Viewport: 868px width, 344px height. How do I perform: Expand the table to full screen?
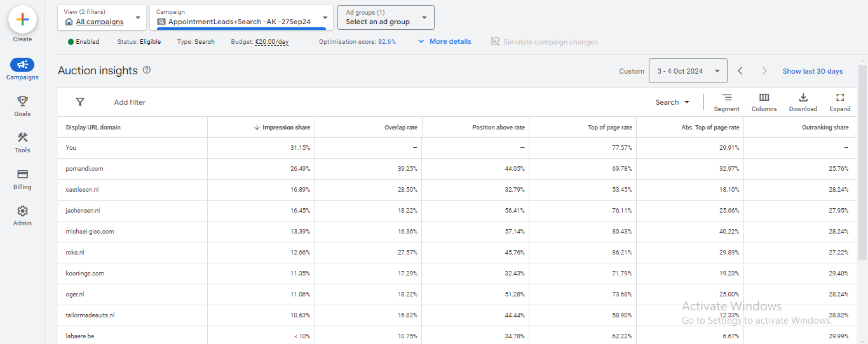click(839, 98)
